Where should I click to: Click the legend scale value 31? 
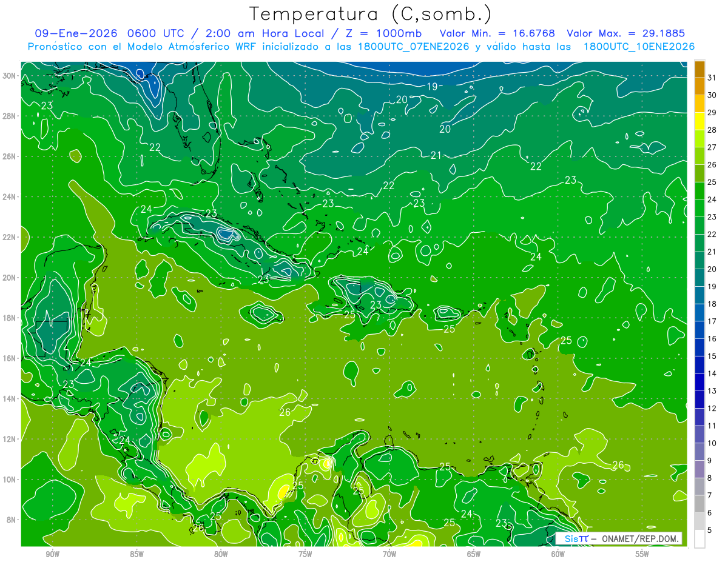click(x=712, y=78)
